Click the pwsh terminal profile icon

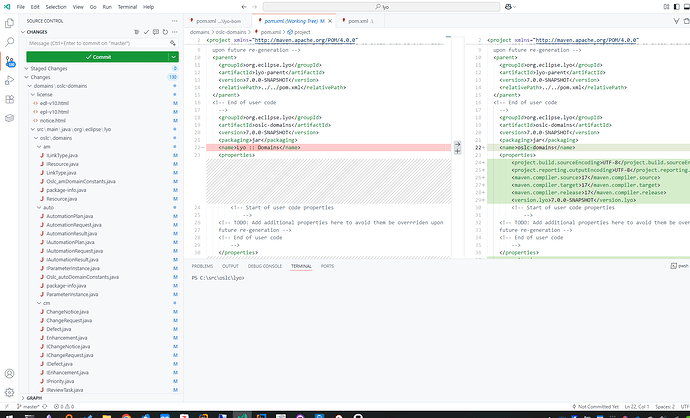pyautogui.click(x=674, y=266)
